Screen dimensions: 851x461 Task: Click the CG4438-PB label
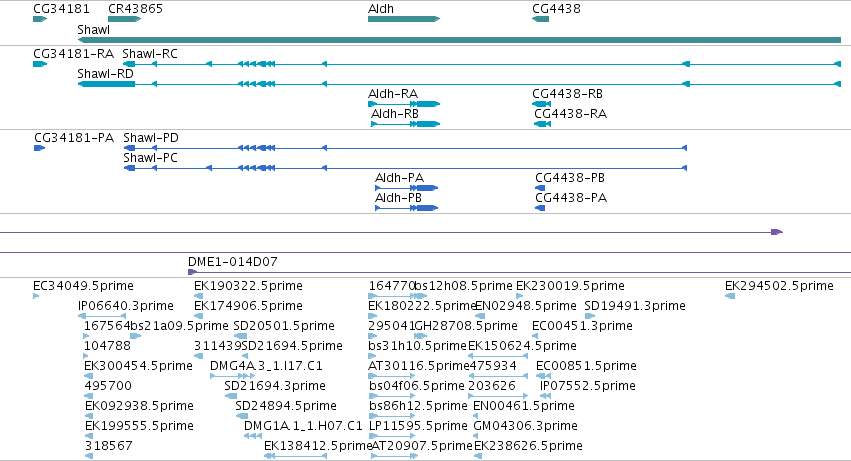point(570,178)
